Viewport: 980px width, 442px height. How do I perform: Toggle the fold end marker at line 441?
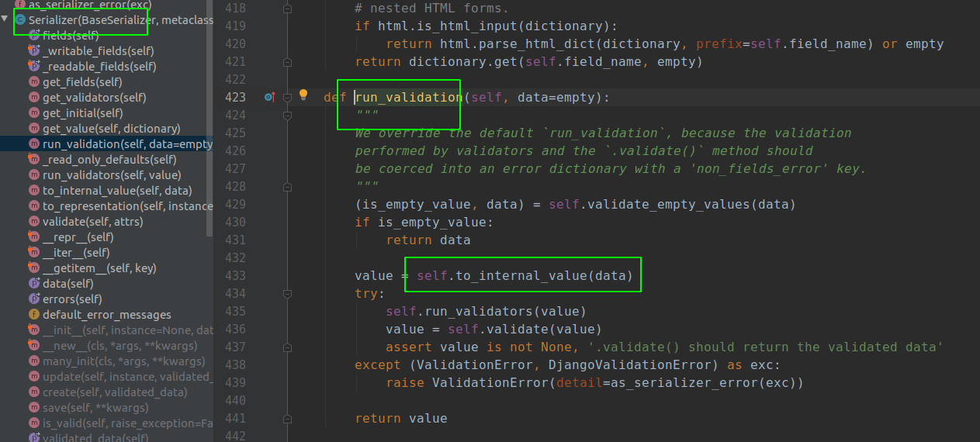[288, 418]
